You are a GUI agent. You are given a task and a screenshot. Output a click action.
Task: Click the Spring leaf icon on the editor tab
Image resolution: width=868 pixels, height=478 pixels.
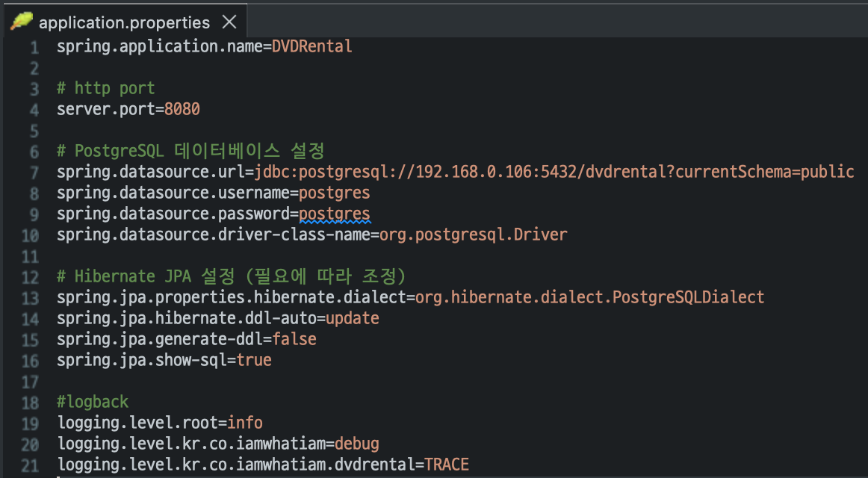tap(21, 21)
